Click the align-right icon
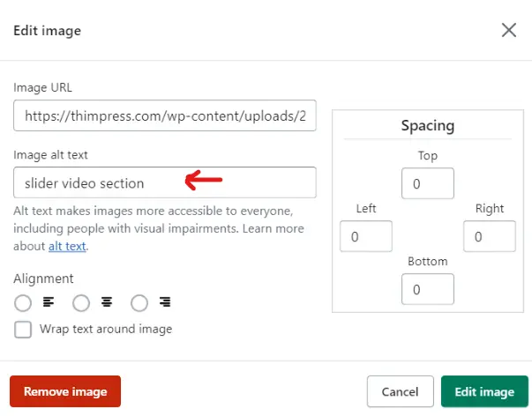 point(165,301)
